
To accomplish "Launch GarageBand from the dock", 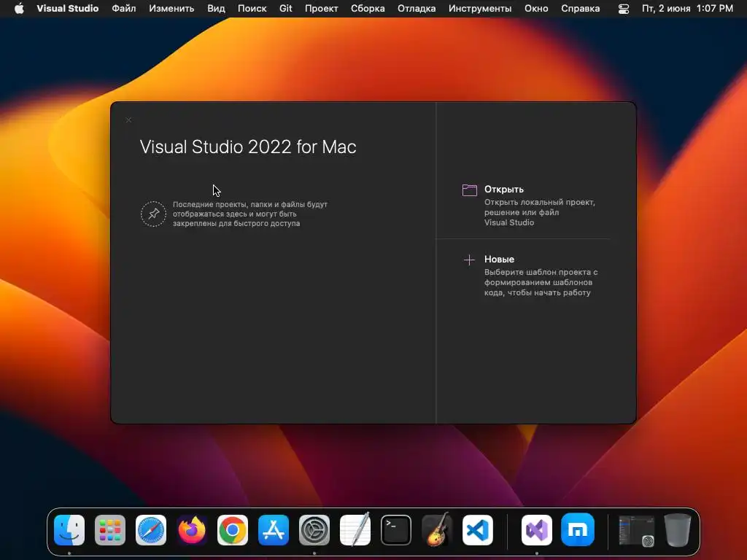I will tap(437, 529).
